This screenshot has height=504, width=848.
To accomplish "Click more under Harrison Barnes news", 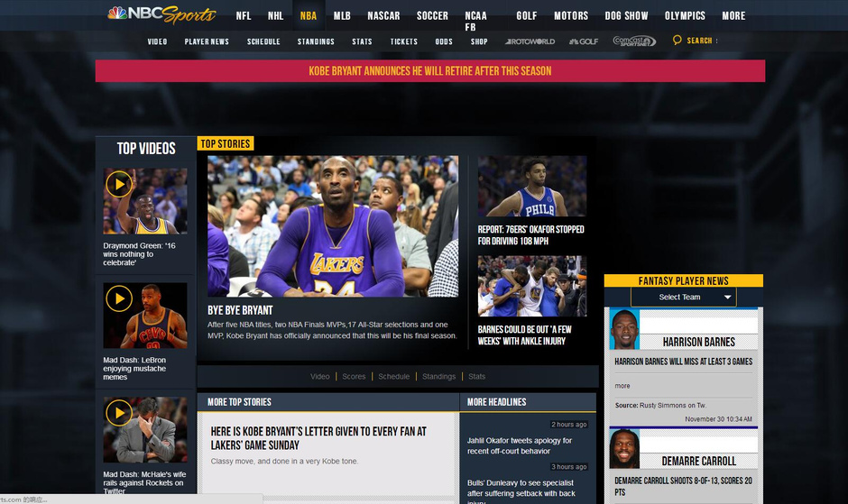I will click(622, 386).
